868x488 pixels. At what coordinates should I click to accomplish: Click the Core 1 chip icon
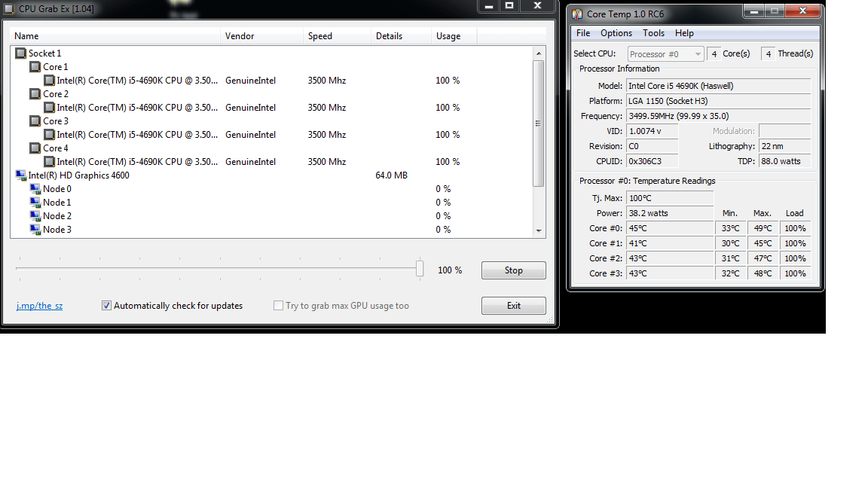(35, 67)
